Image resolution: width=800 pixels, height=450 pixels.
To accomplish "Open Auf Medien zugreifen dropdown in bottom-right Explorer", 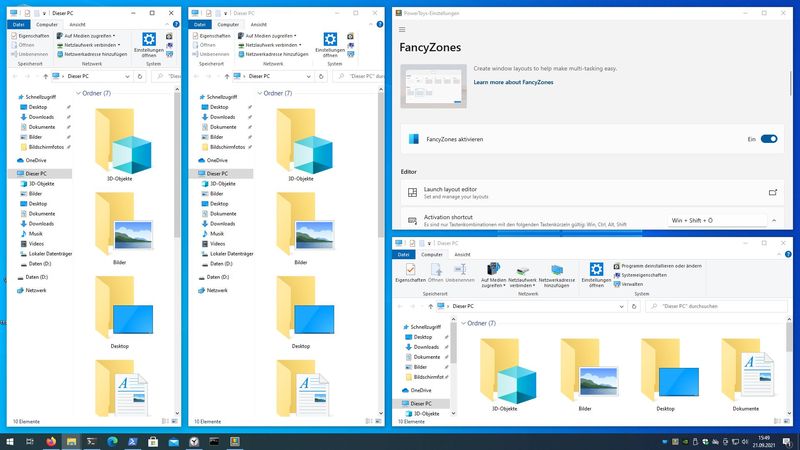I will pyautogui.click(x=493, y=274).
